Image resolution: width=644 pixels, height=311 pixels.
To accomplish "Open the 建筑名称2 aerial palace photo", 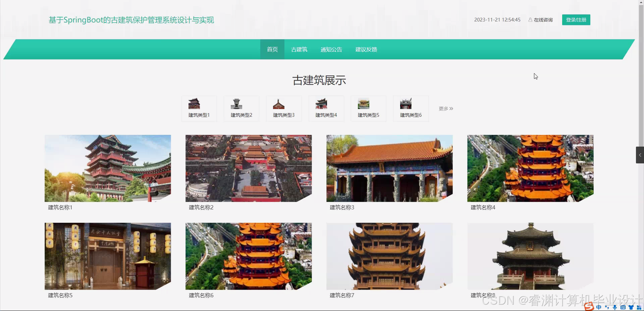I will (249, 168).
